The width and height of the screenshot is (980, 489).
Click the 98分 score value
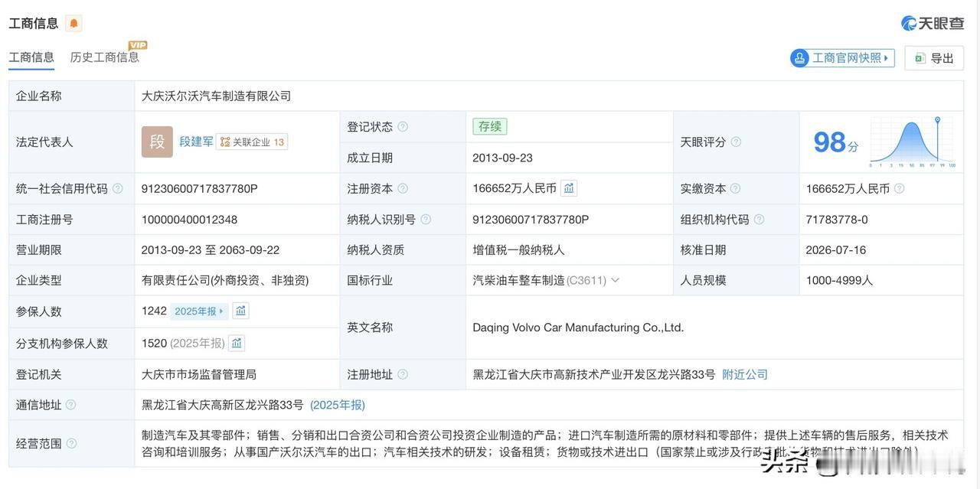pyautogui.click(x=835, y=142)
